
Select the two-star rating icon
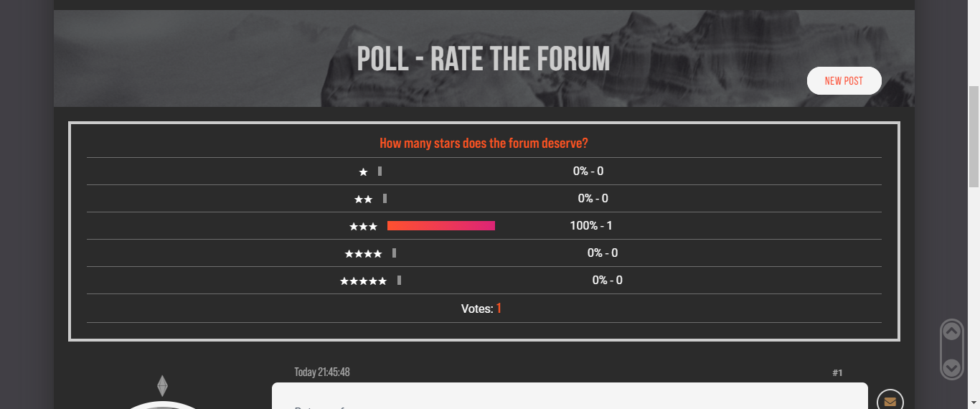pos(363,199)
